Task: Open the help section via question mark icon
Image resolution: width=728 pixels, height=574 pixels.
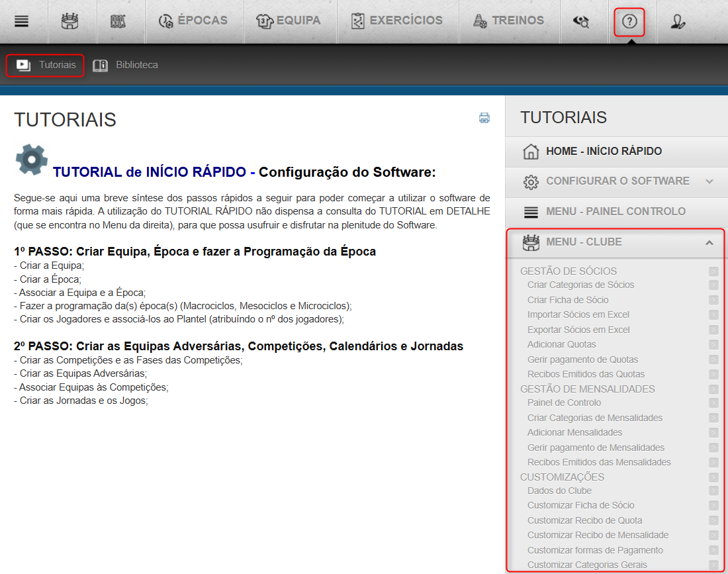Action: click(629, 21)
